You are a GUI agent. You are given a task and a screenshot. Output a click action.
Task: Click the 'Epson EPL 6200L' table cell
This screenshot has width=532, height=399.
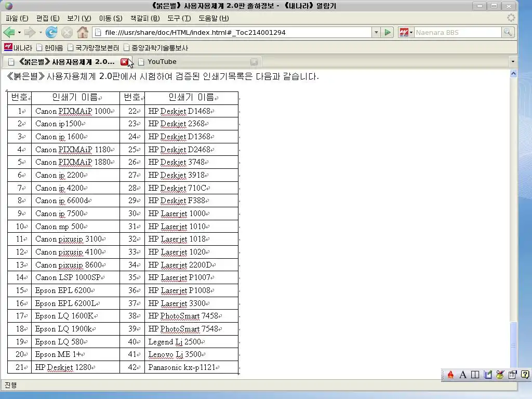tap(75, 303)
